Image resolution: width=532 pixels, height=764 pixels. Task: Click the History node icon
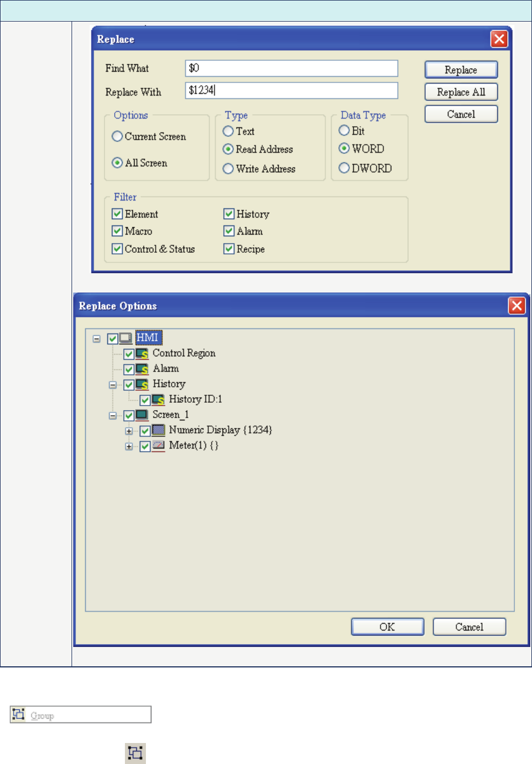point(142,384)
